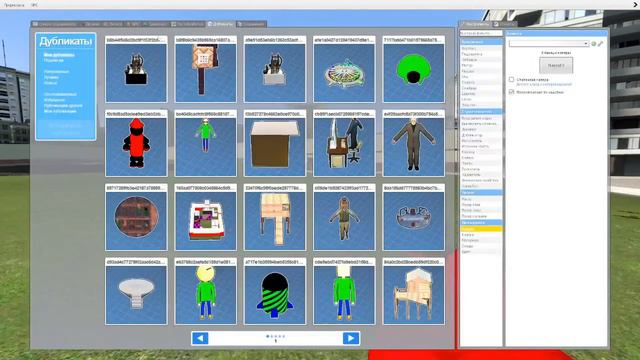Switch to the Инструменты tab, right panel
The image size is (640, 360).
point(476,24)
